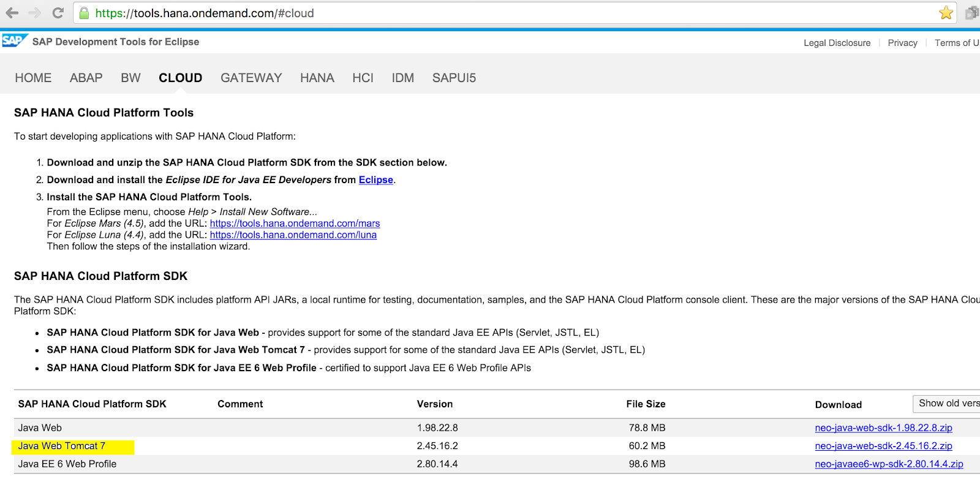
Task: Download neo-java-web-sdk-2.45.16.2.zip
Action: [x=884, y=446]
